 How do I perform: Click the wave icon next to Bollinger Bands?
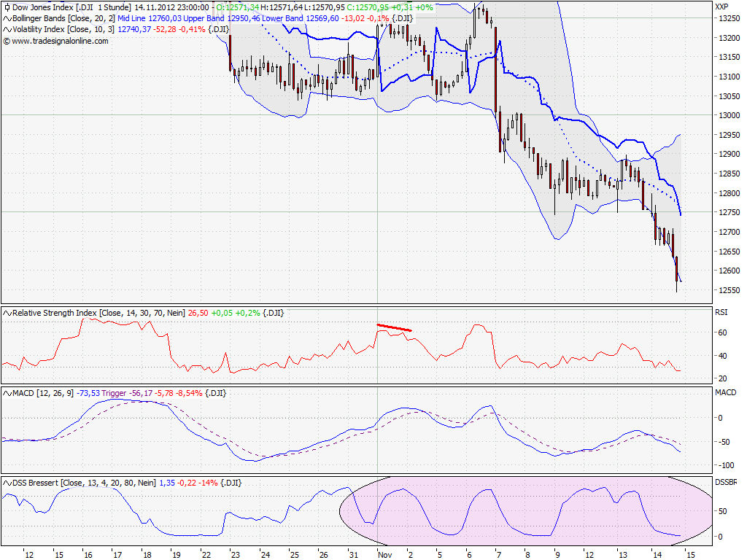pyautogui.click(x=6, y=18)
